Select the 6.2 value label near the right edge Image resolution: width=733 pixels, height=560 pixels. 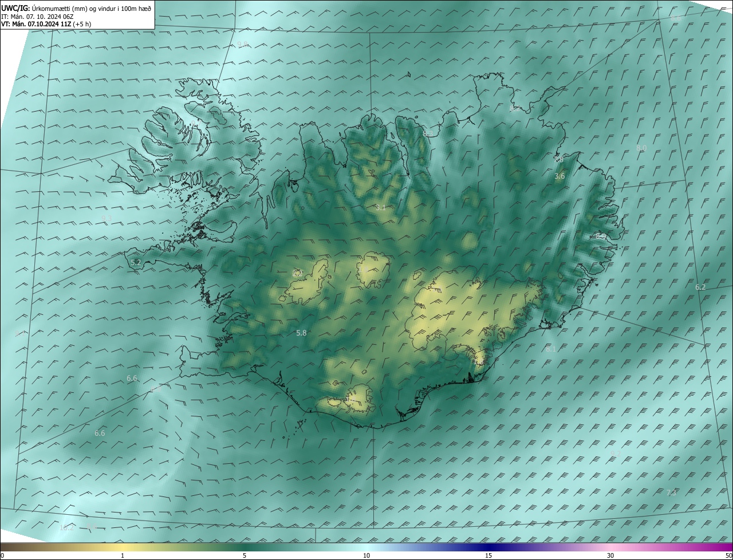[x=700, y=287]
